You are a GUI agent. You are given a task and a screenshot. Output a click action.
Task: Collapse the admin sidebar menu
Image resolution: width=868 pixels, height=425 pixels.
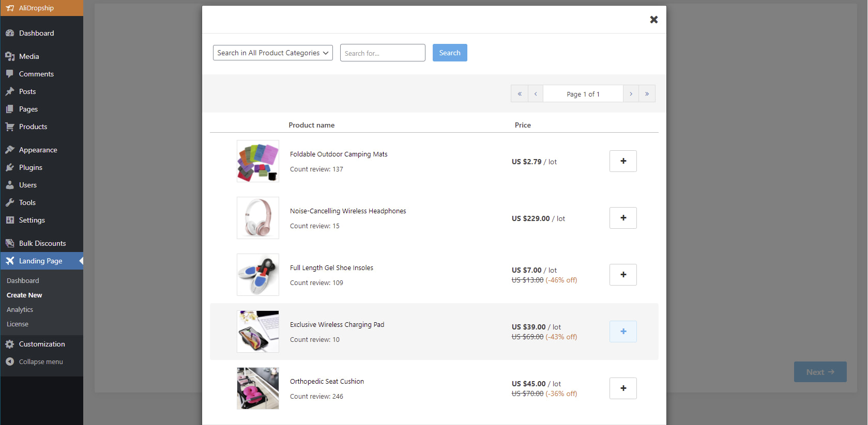[11, 361]
